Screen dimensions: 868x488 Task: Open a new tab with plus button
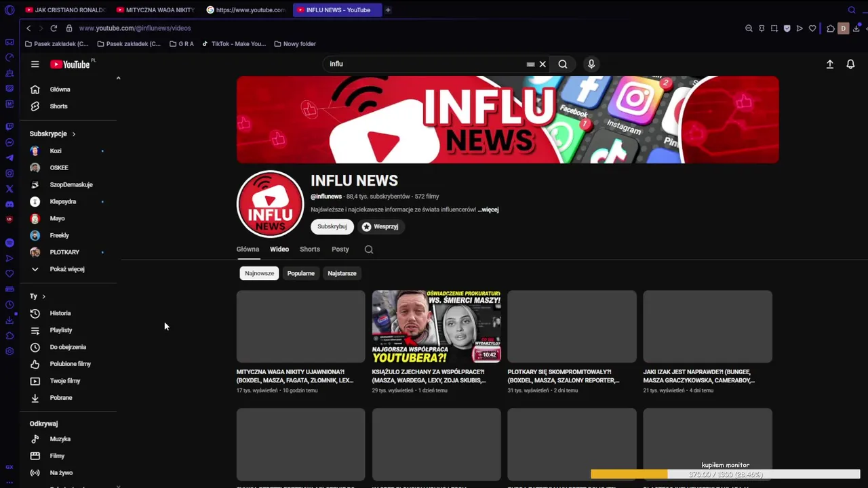point(388,10)
